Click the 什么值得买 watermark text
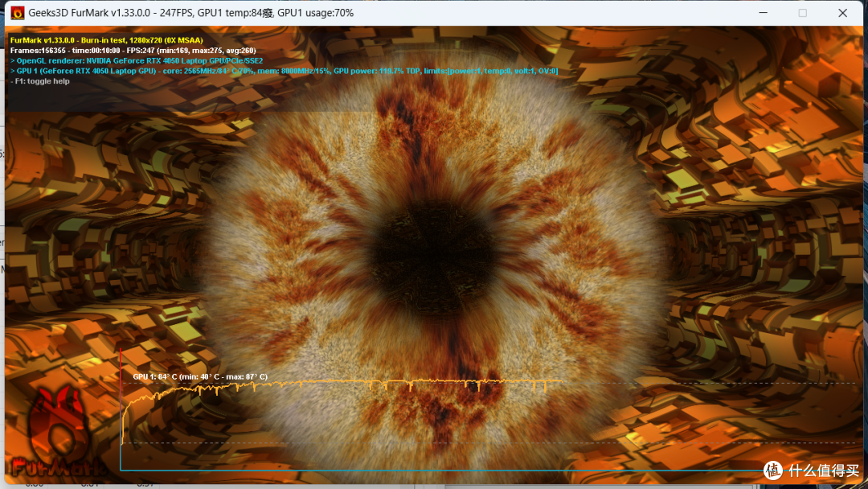Image resolution: width=868 pixels, height=489 pixels. 824,471
